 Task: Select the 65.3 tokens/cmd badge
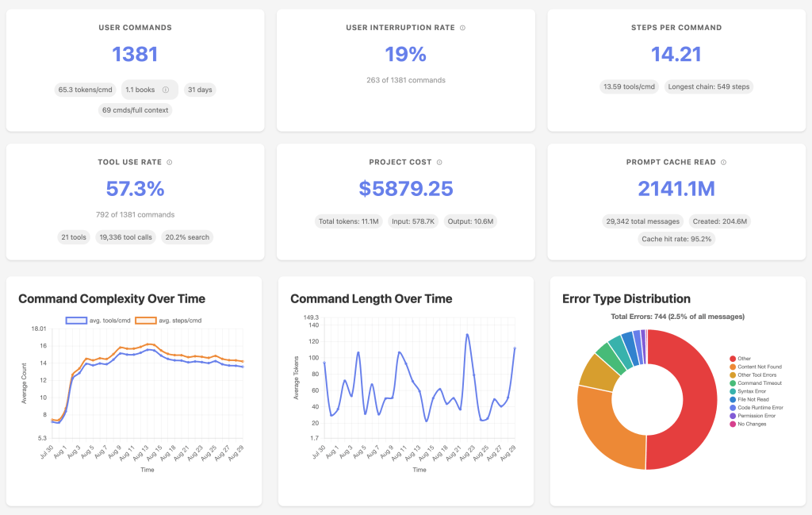tap(86, 90)
